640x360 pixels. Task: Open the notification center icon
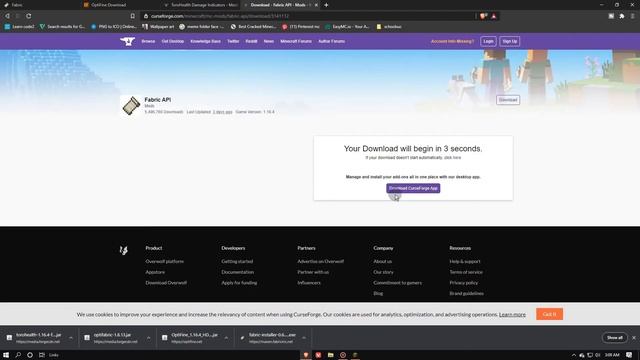(x=629, y=355)
